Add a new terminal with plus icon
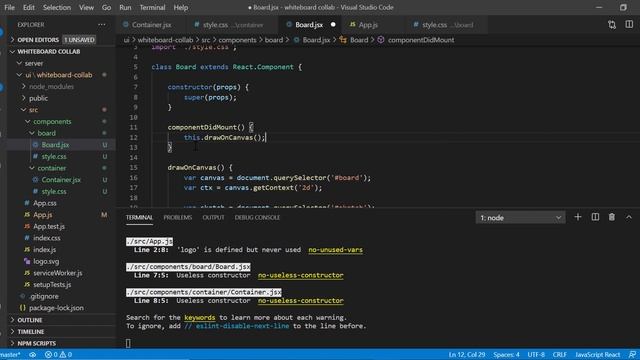This screenshot has width=640, height=360. click(x=578, y=217)
